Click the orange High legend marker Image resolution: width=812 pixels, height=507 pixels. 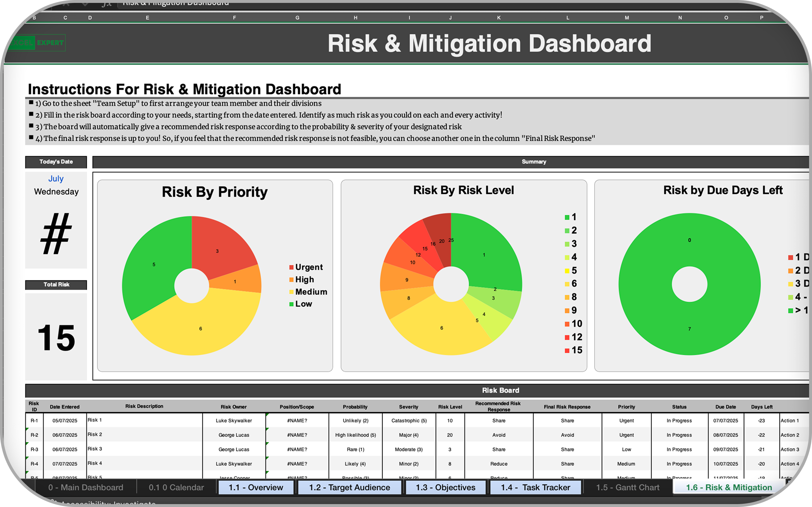(291, 280)
